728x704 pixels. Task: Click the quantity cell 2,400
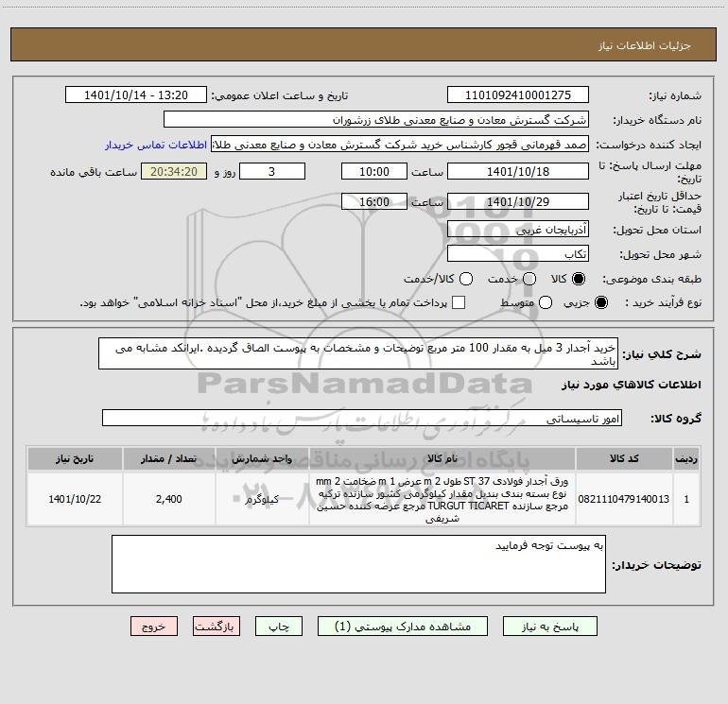click(x=169, y=499)
